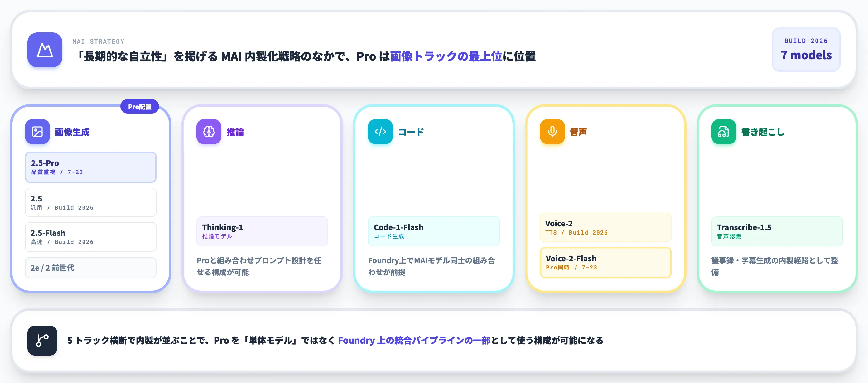868x383 pixels.
Task: Open the Voice-2 TTS model card
Action: [605, 228]
